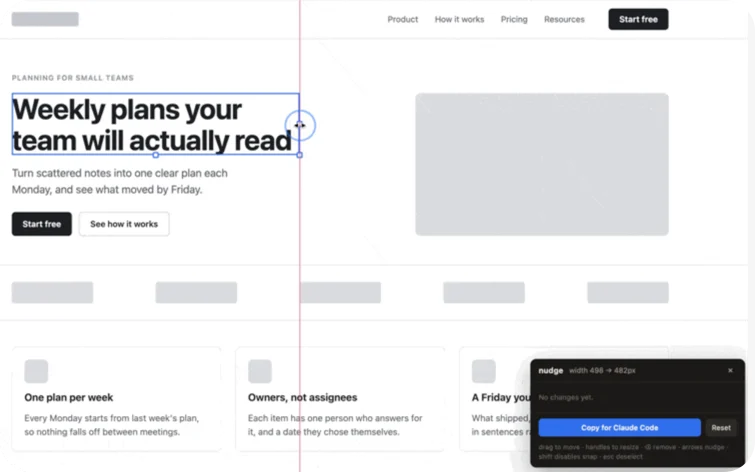Screen dimensions: 755x472
Task: Click the Reset button in nudge panel
Action: (721, 428)
